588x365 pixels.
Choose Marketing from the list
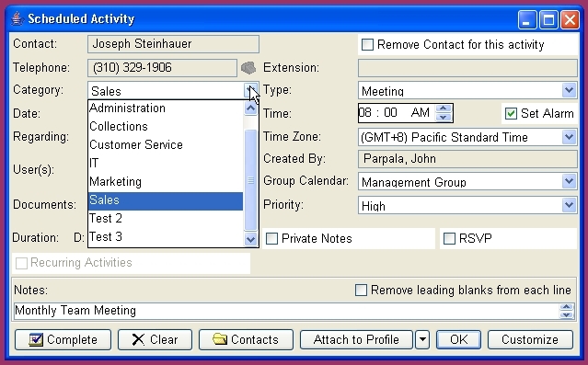coord(166,182)
